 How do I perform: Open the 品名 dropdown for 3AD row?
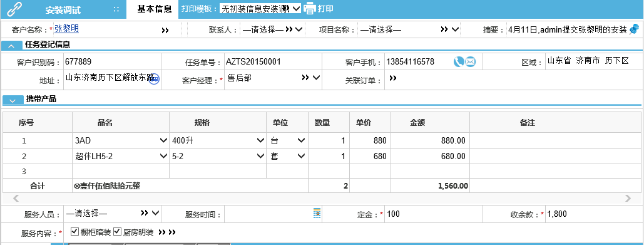click(163, 140)
